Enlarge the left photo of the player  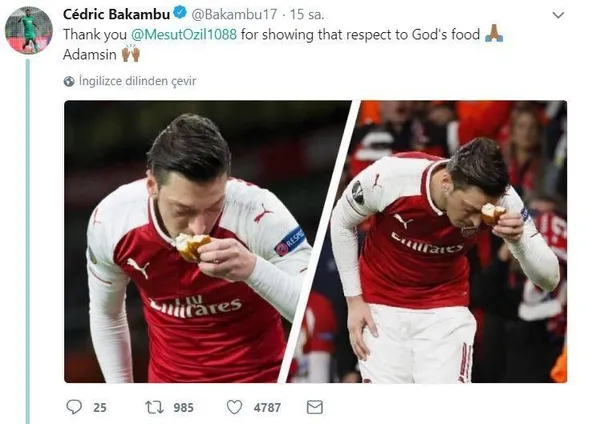point(195,240)
